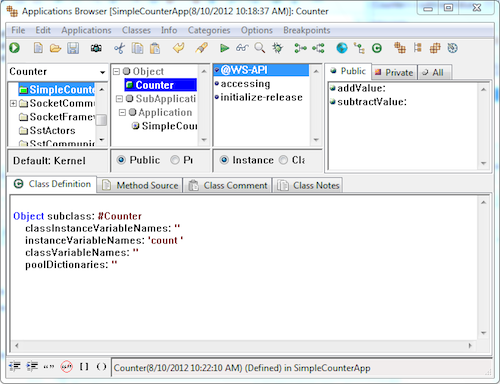Viewport: 500px width, 384px height.
Task: Click the clock-like toolbar icon
Action: [452, 48]
